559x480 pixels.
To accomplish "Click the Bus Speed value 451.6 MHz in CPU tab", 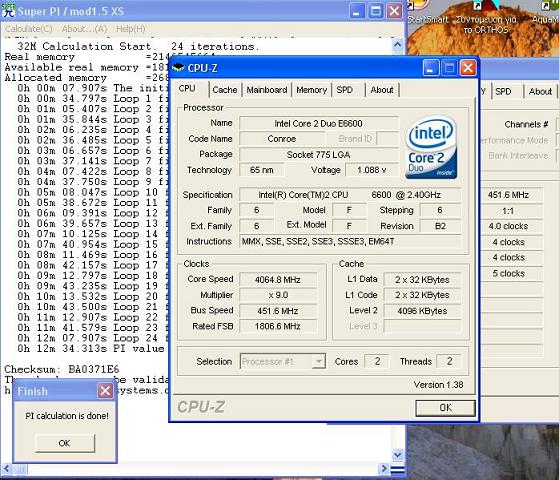I will [x=278, y=311].
